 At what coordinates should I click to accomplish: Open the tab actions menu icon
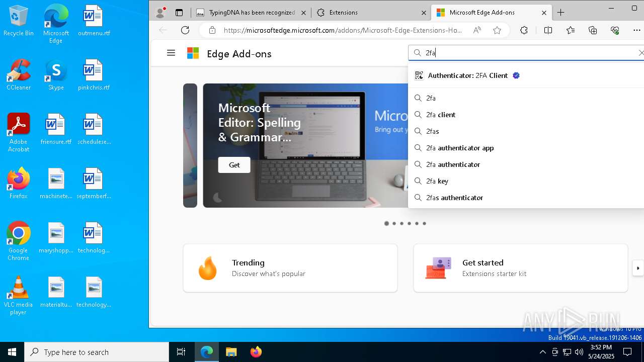pos(179,13)
